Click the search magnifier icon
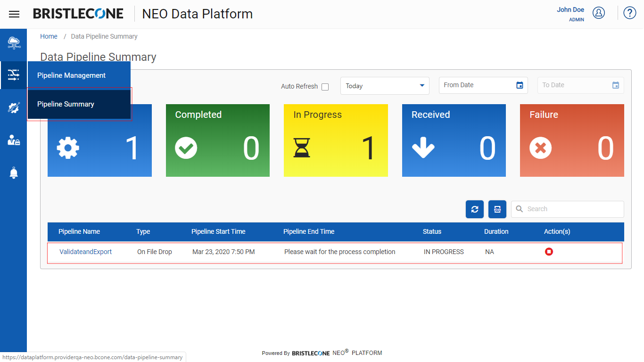Image resolution: width=644 pixels, height=362 pixels. tap(519, 209)
